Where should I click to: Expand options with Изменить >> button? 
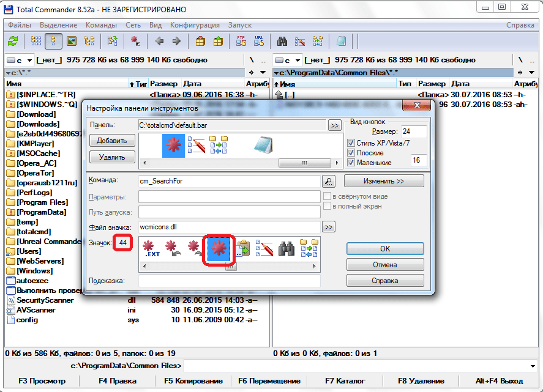384,181
